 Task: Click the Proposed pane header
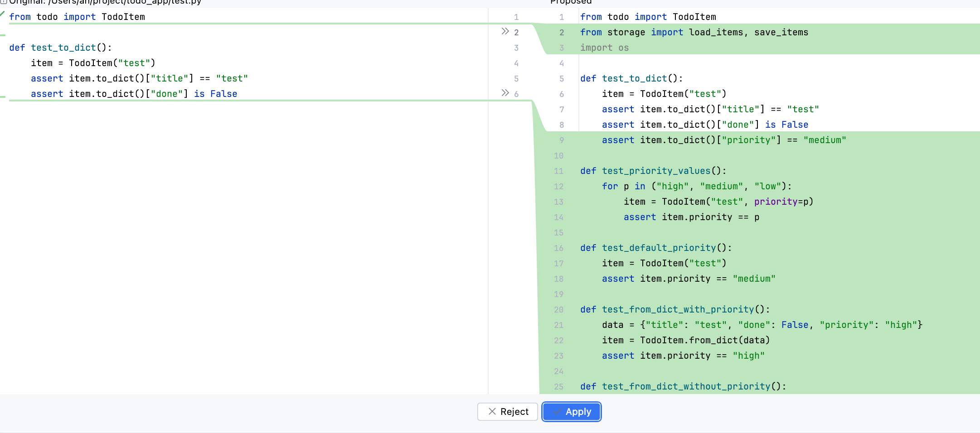pos(570,2)
